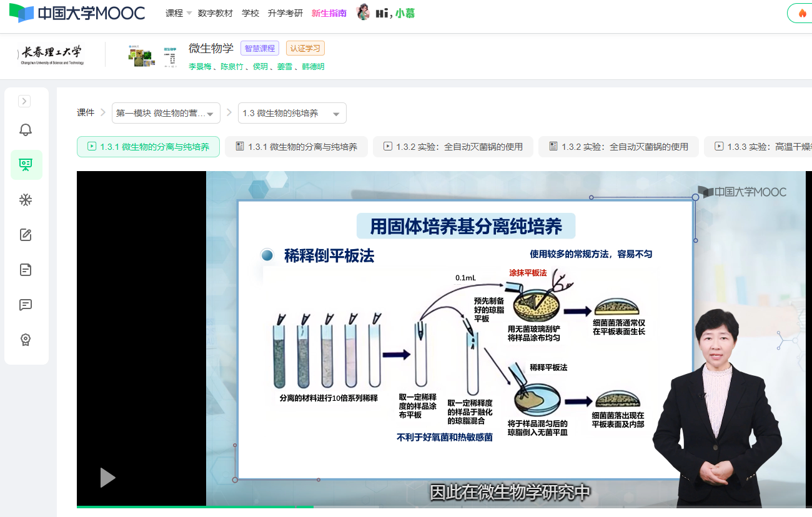The height and width of the screenshot is (517, 812).
Task: Play the lecture video
Action: pyautogui.click(x=107, y=478)
